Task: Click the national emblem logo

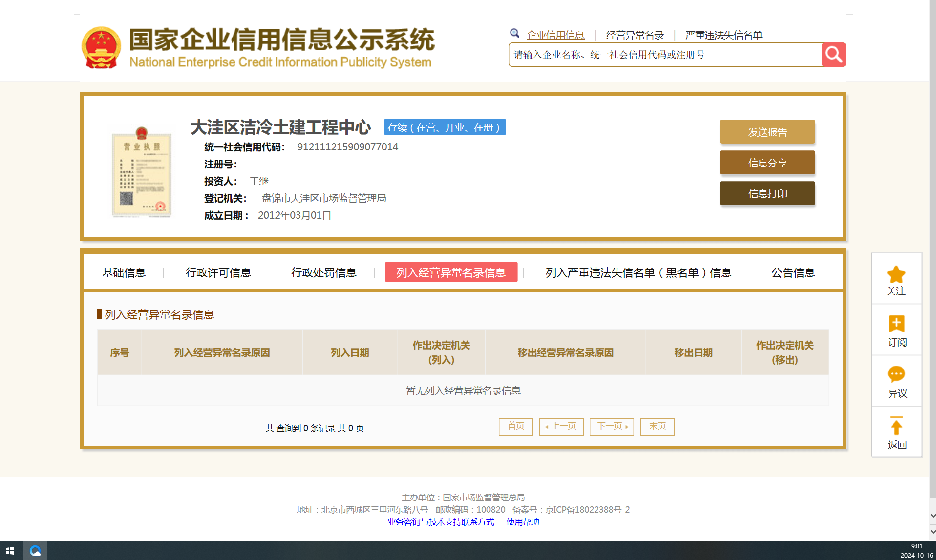Action: click(x=101, y=47)
